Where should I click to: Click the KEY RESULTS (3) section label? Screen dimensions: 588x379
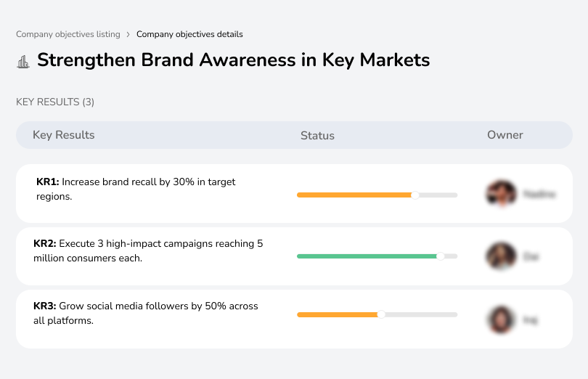pos(55,102)
